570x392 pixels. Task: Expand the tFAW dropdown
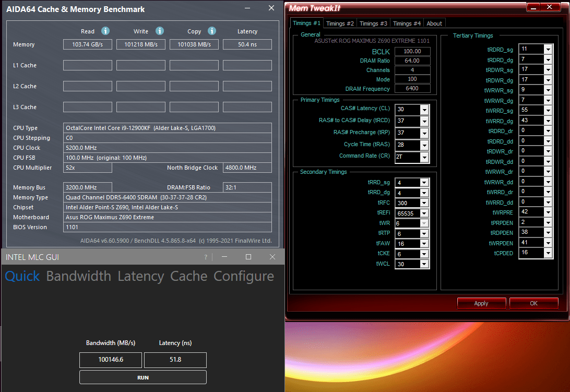tap(424, 244)
